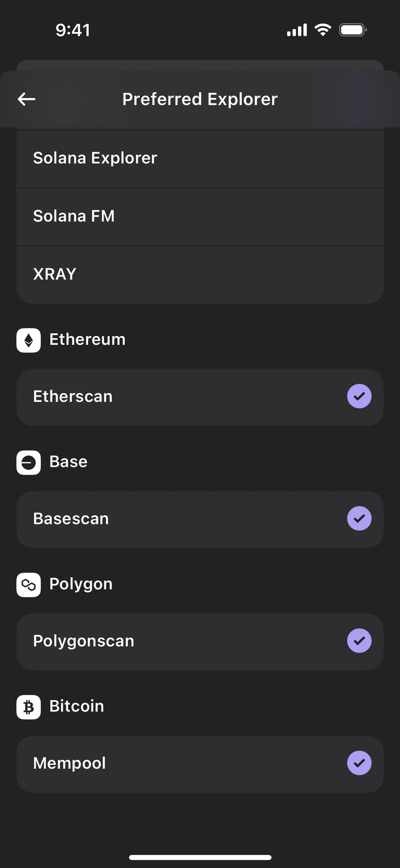The image size is (400, 868).
Task: Toggle the Mempool selection checkmark
Action: 359,763
